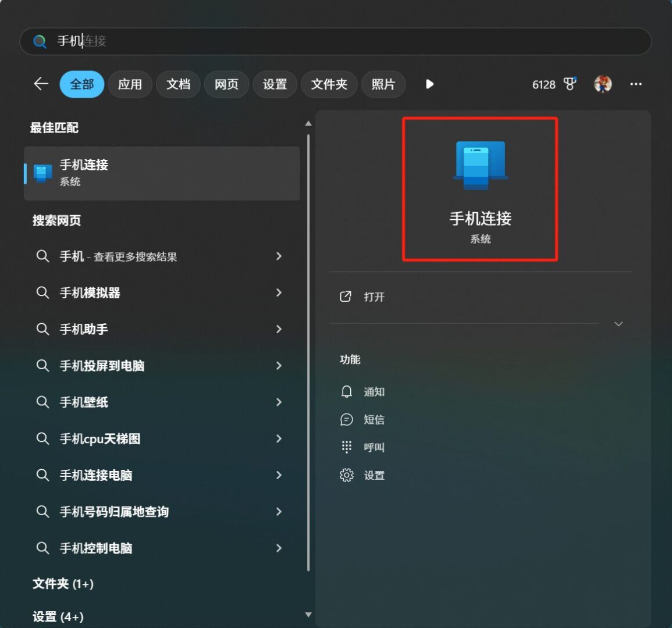Expand chevron for 手机cpu天梯图
Image resolution: width=672 pixels, height=628 pixels.
[279, 438]
